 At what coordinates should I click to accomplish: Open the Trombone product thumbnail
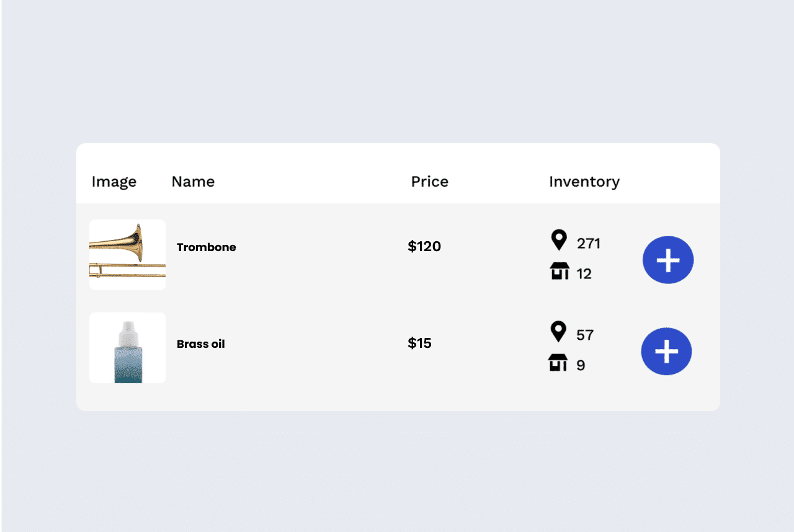[127, 255]
